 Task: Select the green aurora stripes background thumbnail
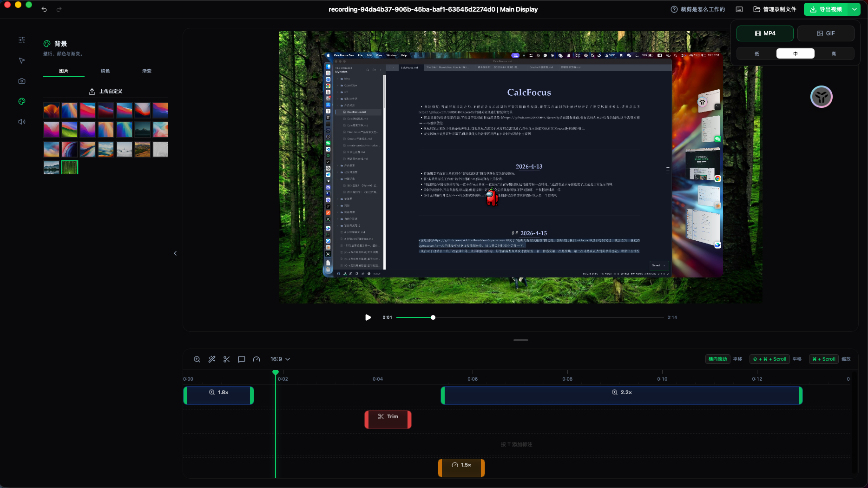[x=70, y=130]
